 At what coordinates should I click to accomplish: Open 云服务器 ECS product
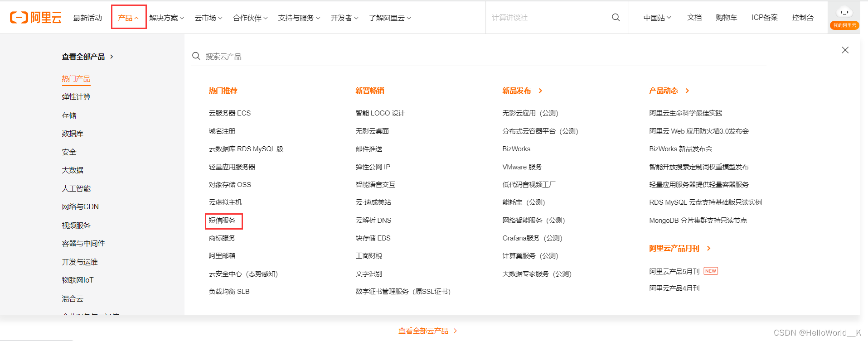pyautogui.click(x=229, y=113)
